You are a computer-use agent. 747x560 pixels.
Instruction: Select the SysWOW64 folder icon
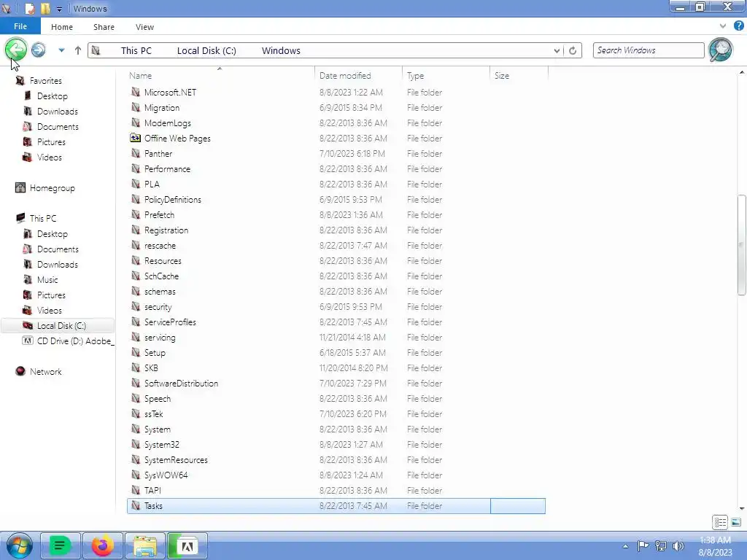coord(136,475)
